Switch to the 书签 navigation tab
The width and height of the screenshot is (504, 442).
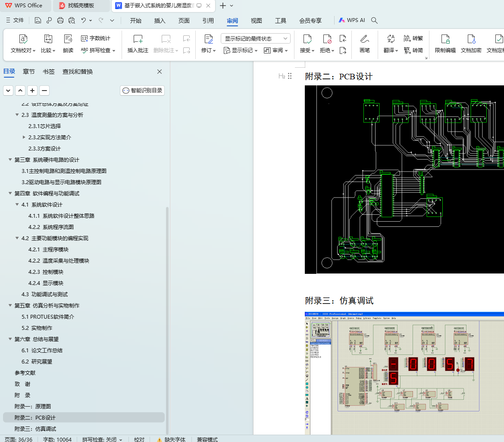pos(49,72)
